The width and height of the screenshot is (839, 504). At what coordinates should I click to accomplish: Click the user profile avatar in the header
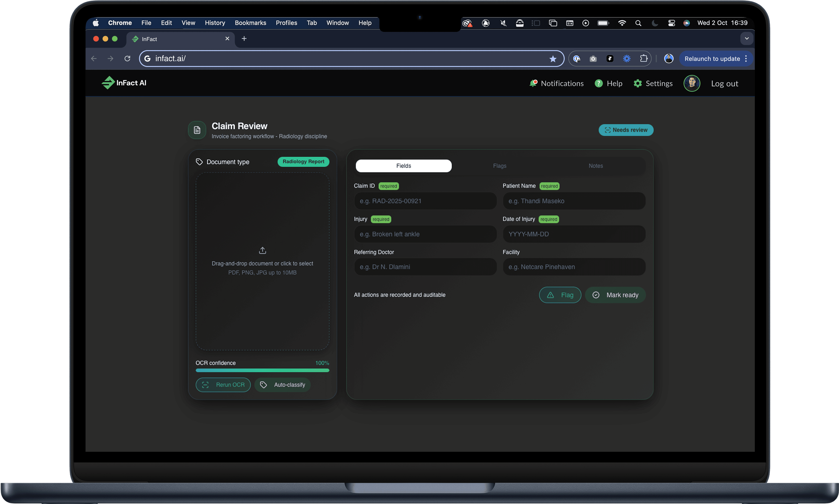coord(691,83)
